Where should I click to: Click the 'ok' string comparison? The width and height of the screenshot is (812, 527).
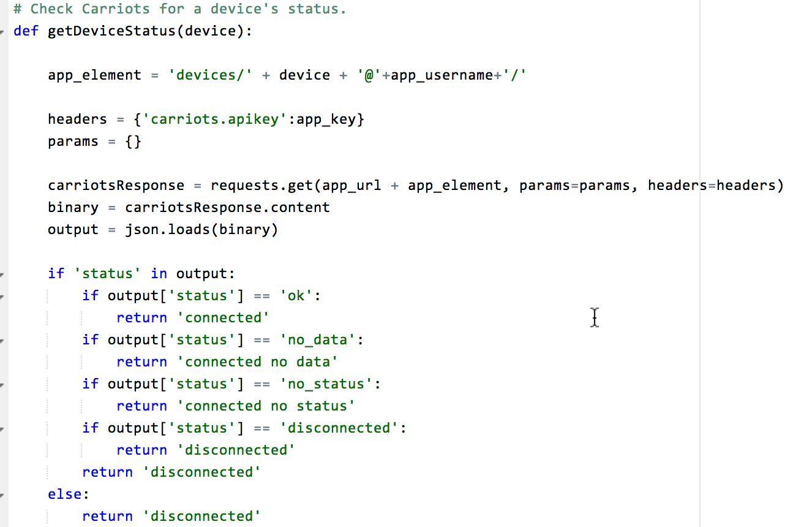click(296, 295)
